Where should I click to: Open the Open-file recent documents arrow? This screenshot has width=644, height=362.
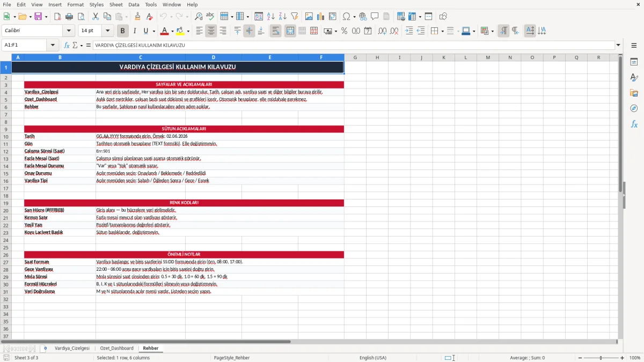pyautogui.click(x=30, y=17)
